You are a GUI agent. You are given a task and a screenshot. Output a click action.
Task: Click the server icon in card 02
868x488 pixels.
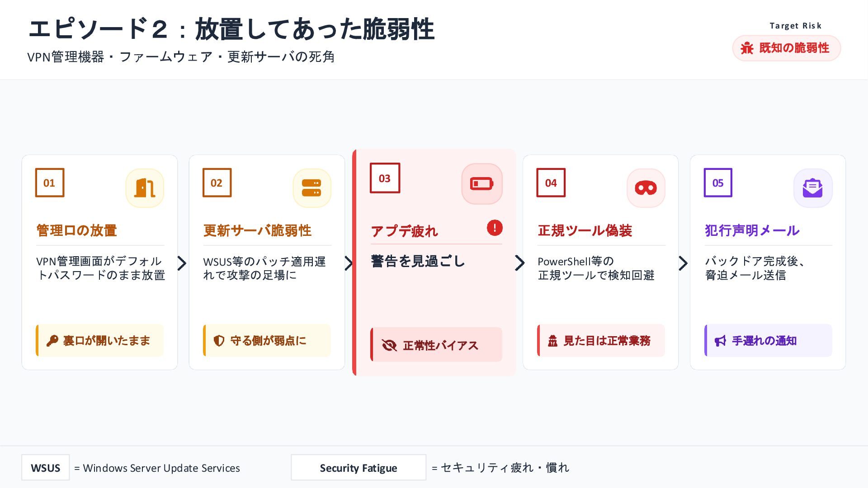(311, 188)
